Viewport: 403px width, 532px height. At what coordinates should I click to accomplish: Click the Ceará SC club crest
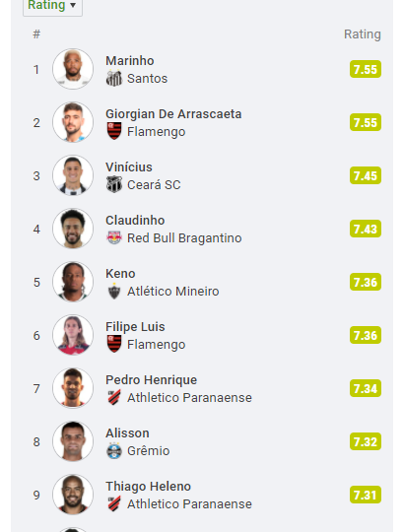click(x=114, y=184)
